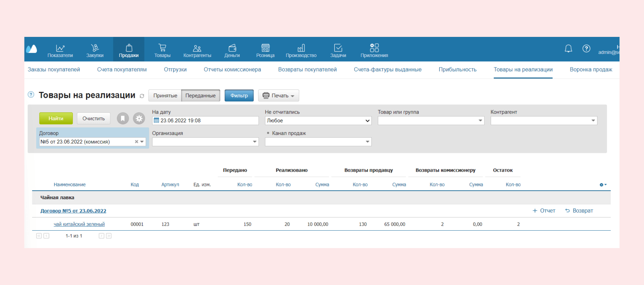Image resolution: width=644 pixels, height=285 pixels.
Task: Go to the previous page of results
Action: click(46, 236)
